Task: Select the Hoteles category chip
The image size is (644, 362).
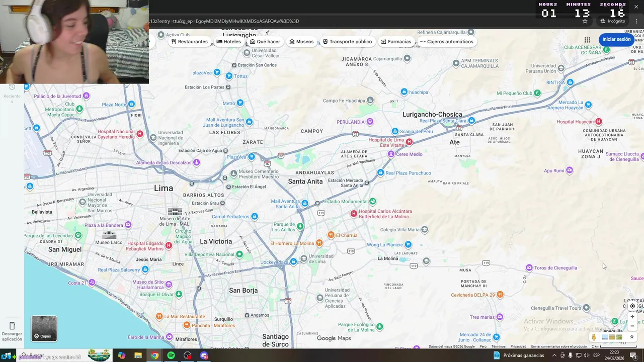Action: [x=228, y=42]
